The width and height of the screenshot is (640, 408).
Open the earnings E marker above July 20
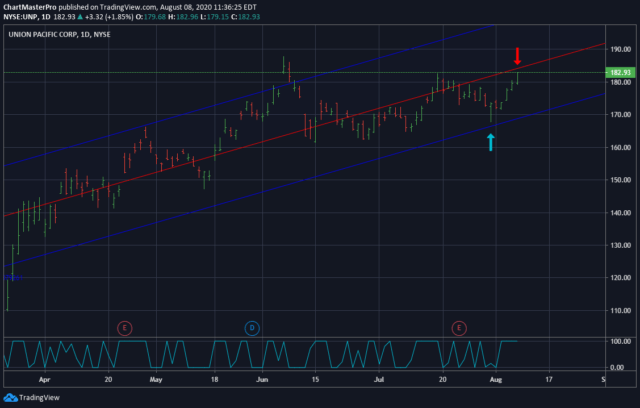click(x=459, y=328)
